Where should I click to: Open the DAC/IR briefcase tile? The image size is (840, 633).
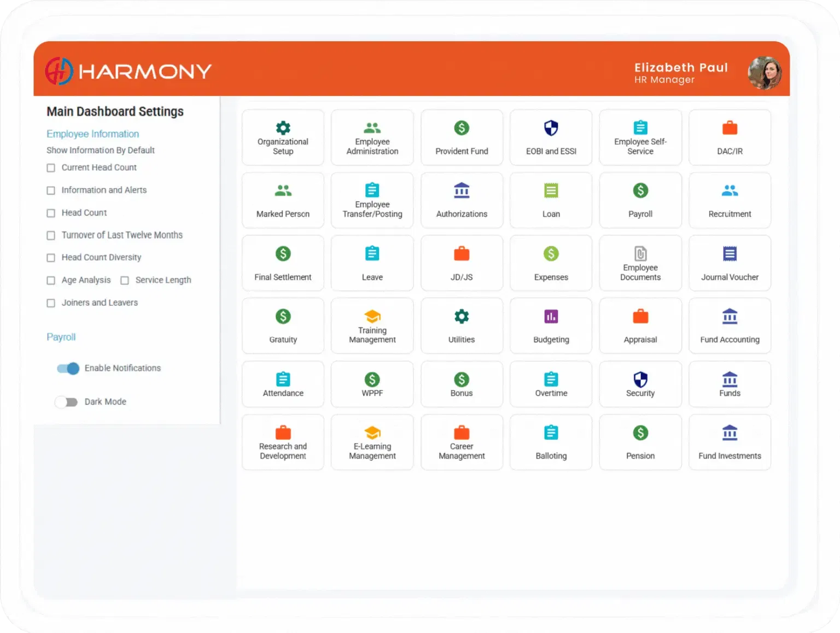(x=730, y=137)
